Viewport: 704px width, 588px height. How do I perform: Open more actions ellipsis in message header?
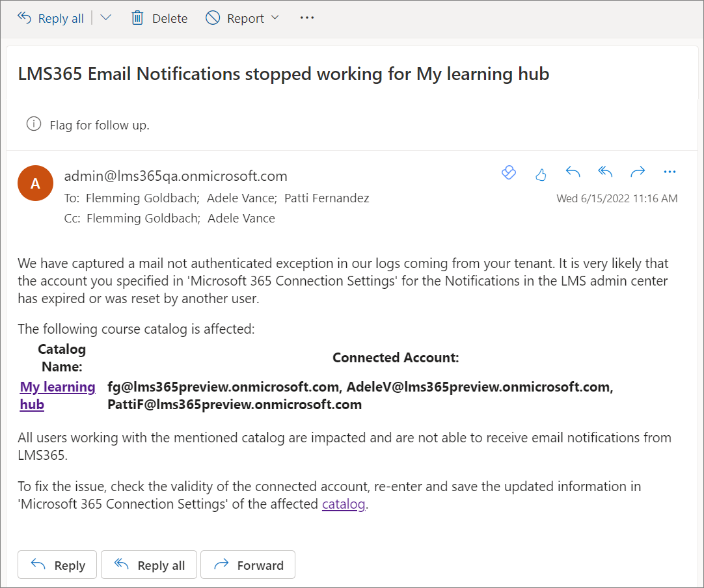point(670,172)
